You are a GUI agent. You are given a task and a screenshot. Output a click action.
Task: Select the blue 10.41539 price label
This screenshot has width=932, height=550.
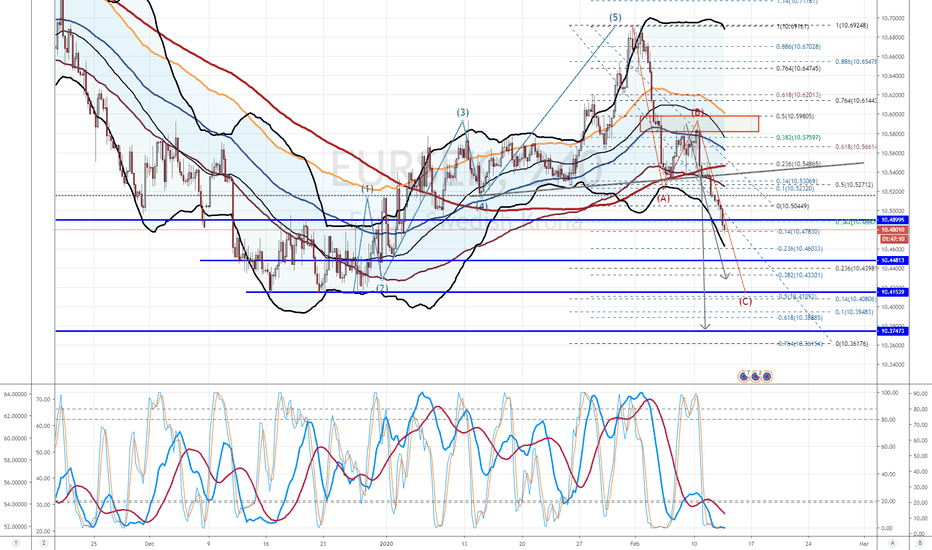(x=893, y=292)
